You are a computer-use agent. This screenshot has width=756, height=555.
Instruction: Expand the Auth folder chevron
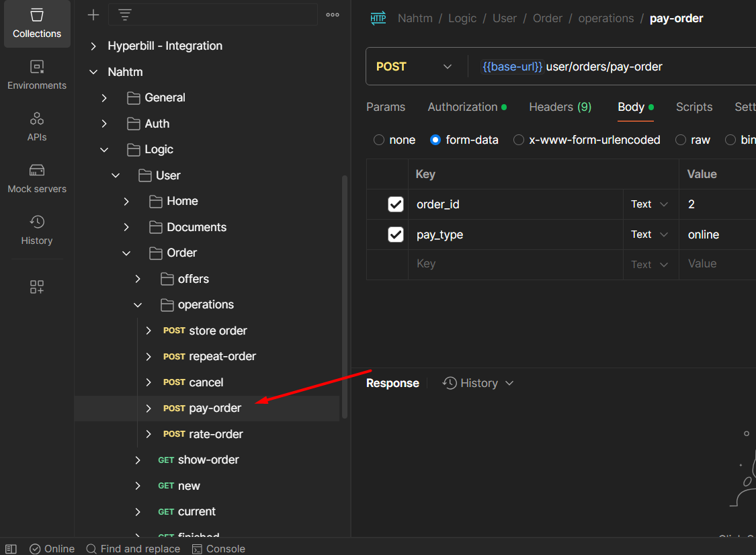tap(104, 124)
